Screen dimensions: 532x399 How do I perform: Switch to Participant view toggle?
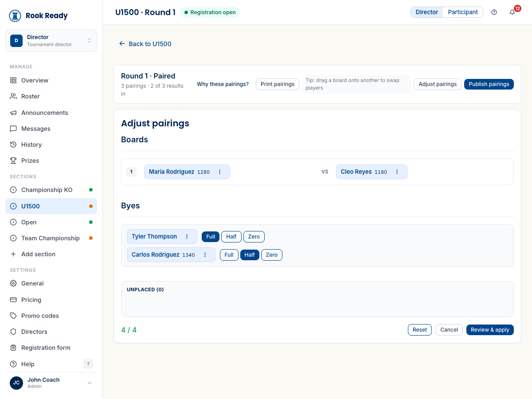(x=463, y=12)
